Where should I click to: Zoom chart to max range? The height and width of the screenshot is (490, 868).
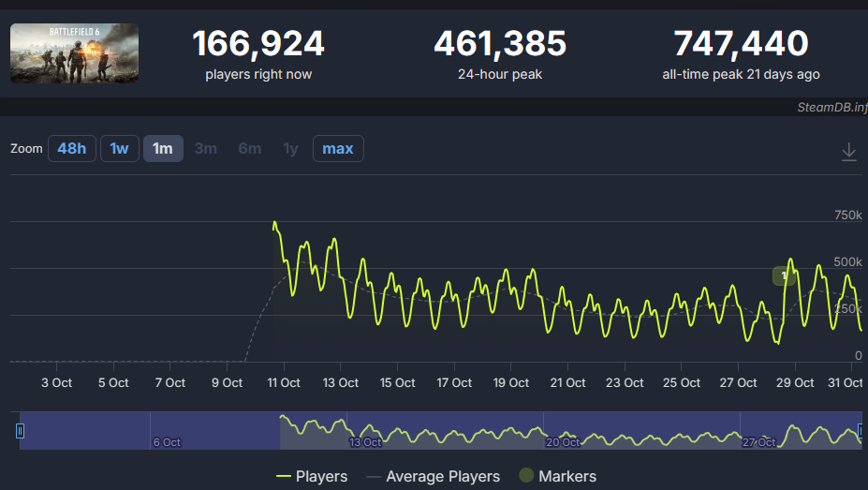[x=338, y=148]
